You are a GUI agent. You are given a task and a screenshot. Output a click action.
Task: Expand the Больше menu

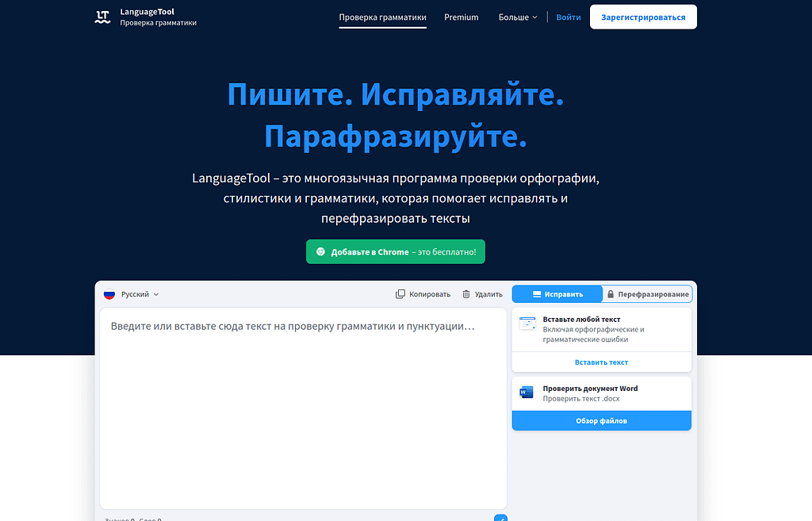518,17
